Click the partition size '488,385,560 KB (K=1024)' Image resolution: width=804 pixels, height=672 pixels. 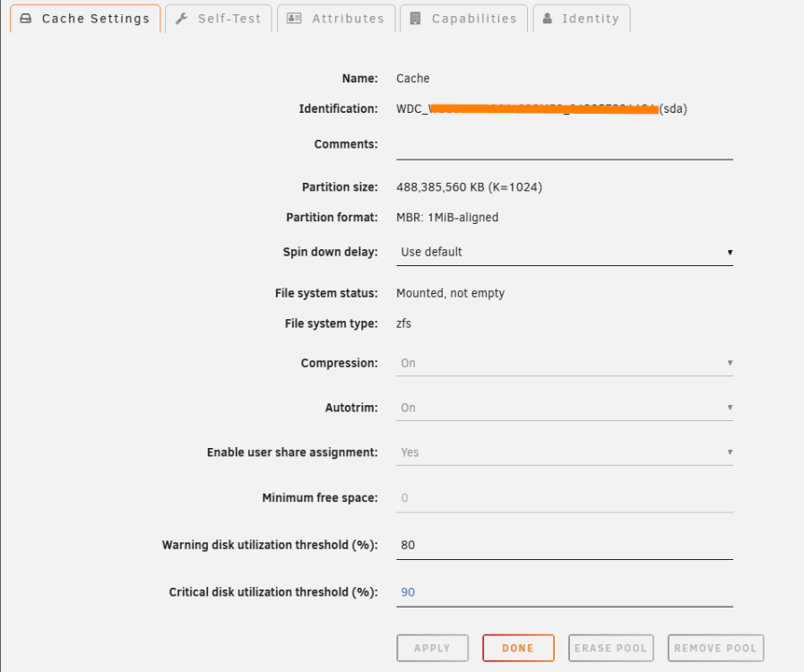click(469, 187)
